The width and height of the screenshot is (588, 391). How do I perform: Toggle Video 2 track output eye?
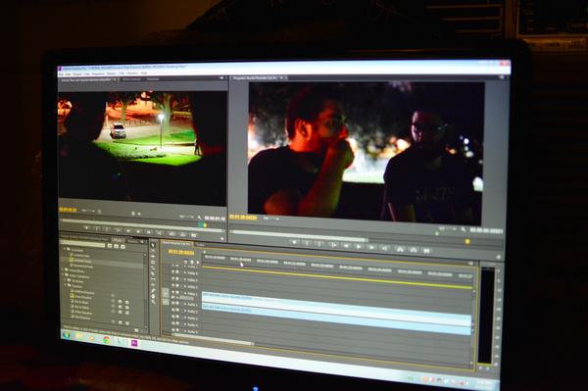click(x=173, y=286)
